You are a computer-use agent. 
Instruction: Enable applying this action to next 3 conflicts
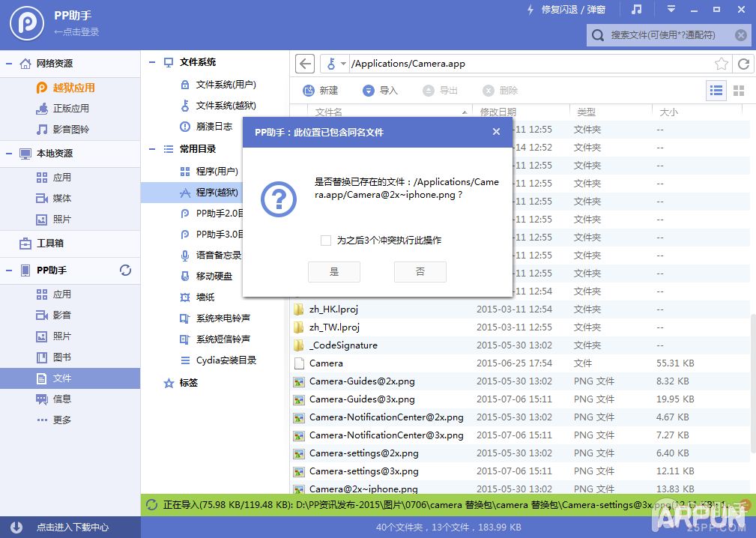326,241
